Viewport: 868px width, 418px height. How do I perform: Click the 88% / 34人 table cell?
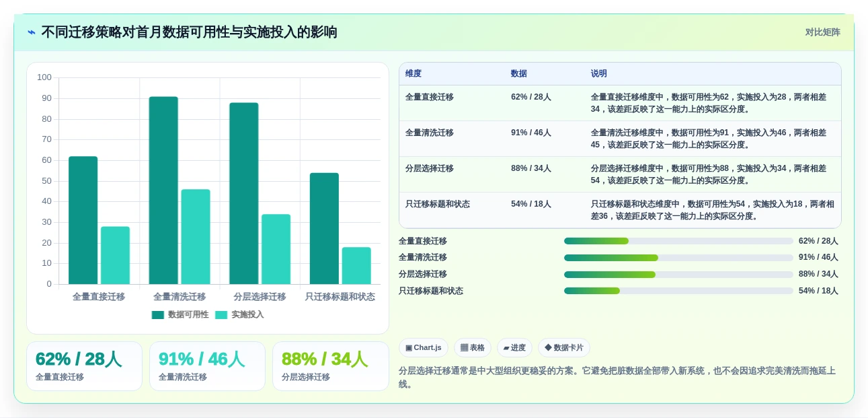click(x=531, y=168)
